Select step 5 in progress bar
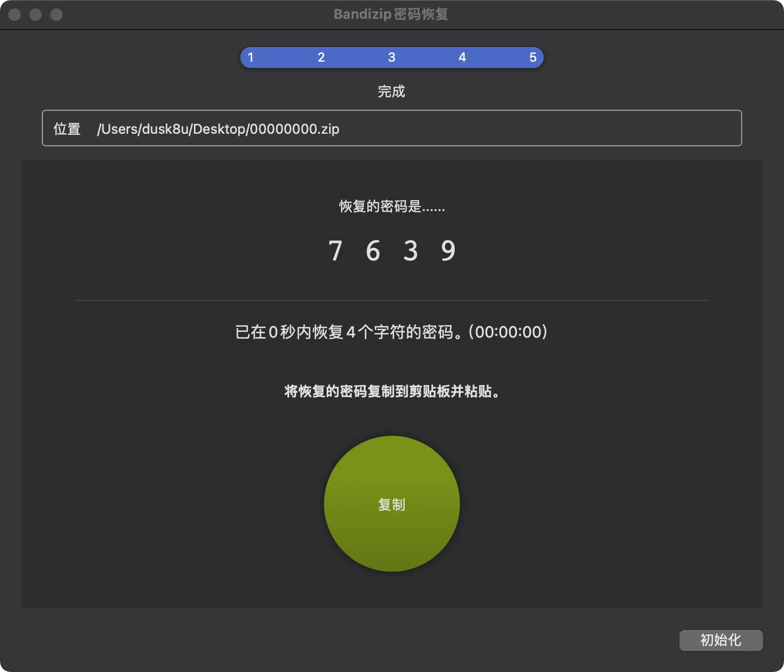This screenshot has width=784, height=672. (x=533, y=57)
